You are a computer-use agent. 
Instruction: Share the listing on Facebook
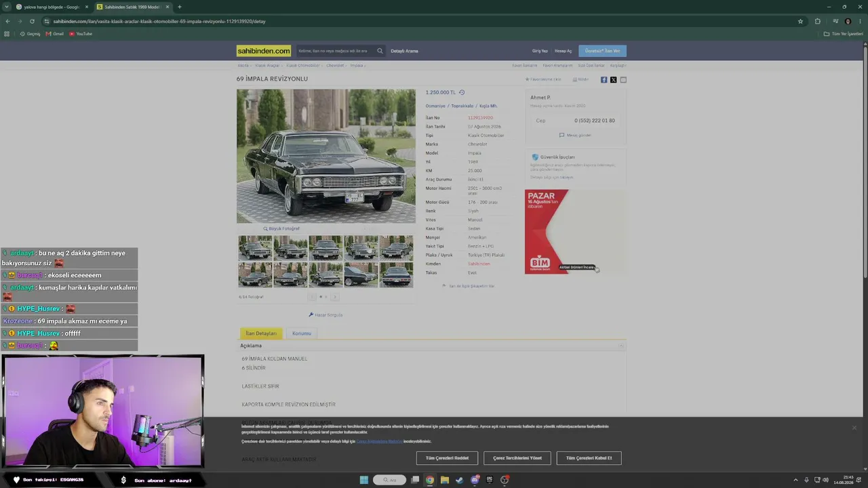604,80
